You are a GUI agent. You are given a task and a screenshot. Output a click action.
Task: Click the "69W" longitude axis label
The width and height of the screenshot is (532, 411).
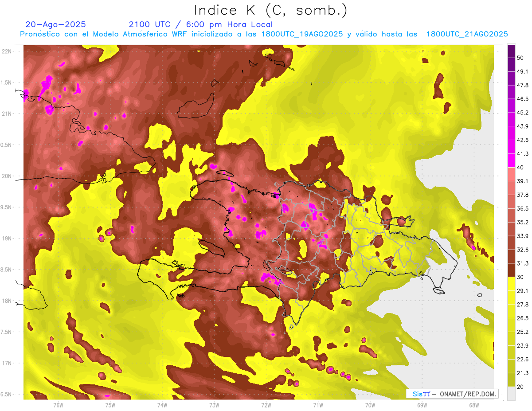click(422, 404)
